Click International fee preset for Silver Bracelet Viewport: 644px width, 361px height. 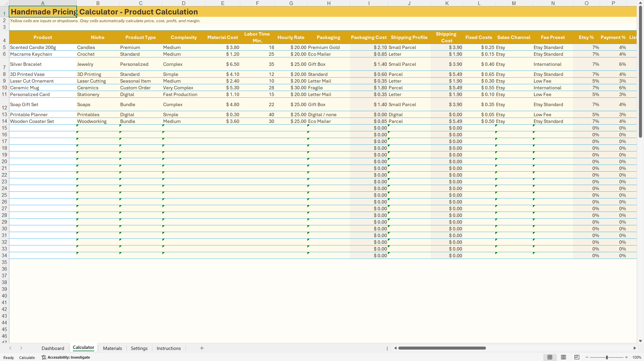(553, 64)
